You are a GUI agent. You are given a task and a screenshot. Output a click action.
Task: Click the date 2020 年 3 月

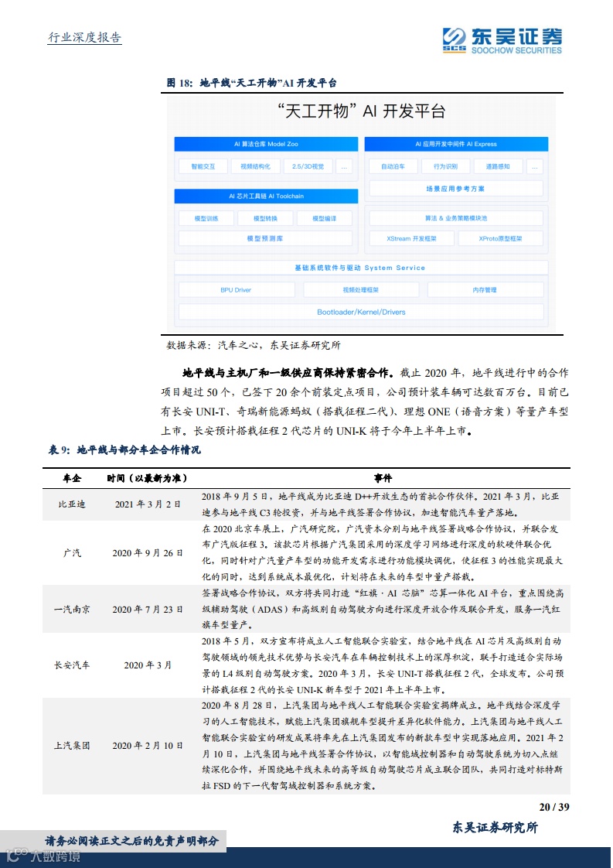(x=148, y=665)
